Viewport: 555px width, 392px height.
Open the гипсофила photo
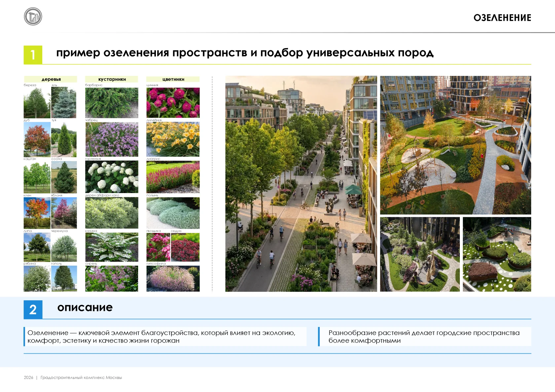point(173,278)
